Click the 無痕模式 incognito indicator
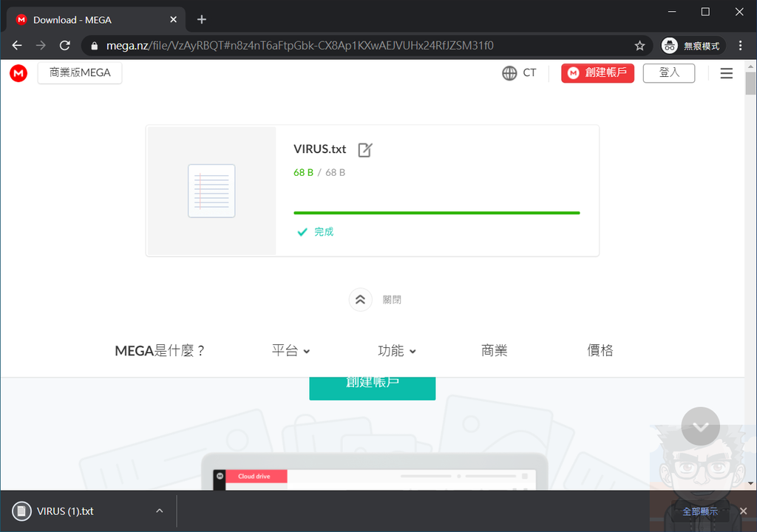The image size is (757, 532). [693, 46]
